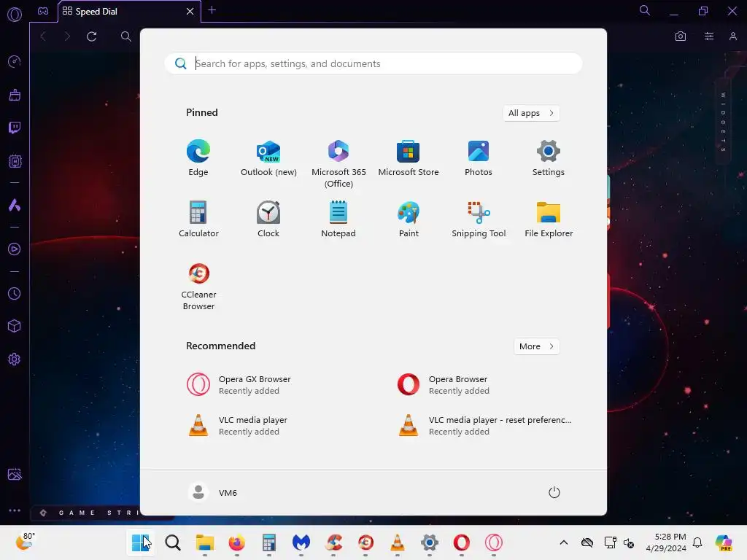Open Twitch panel in Opera GX sidebar

[x=15, y=128]
